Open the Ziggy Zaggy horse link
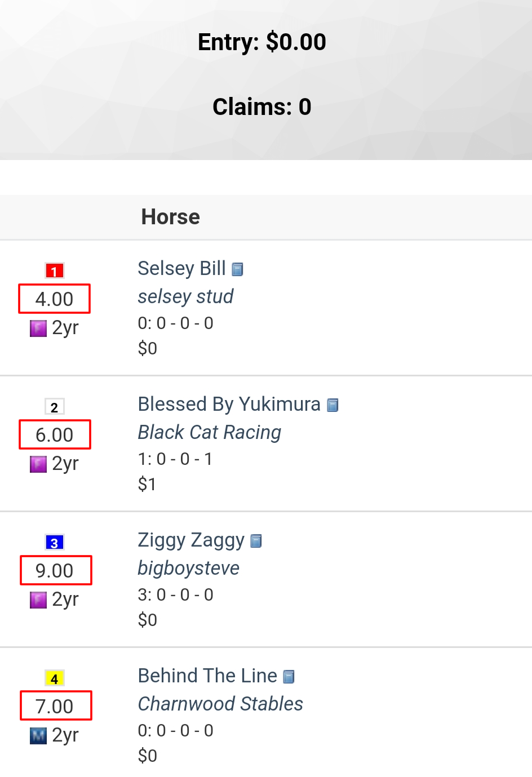Screen dimensions: 532x777 191,540
